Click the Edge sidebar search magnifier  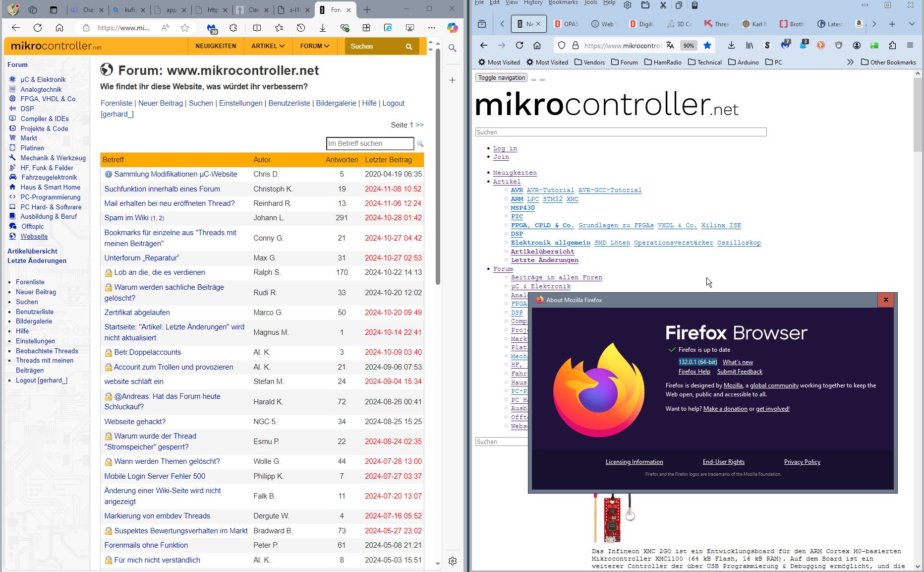tap(453, 48)
